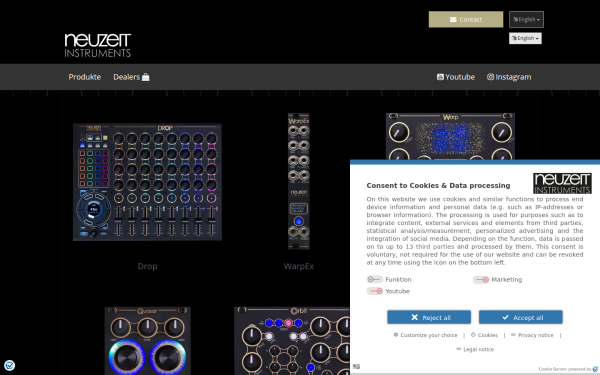
Task: Click the WarpEx product name
Action: click(298, 266)
